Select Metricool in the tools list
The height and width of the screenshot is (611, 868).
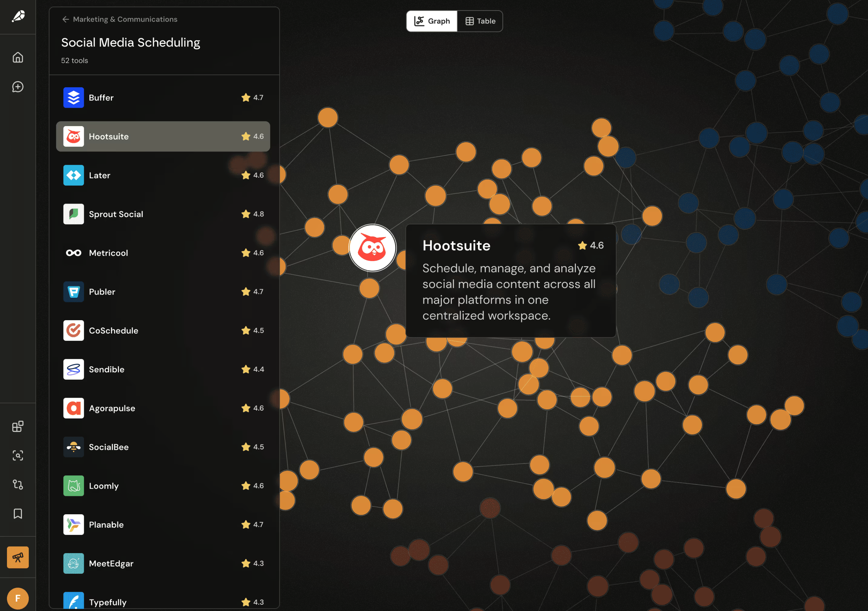click(x=163, y=253)
